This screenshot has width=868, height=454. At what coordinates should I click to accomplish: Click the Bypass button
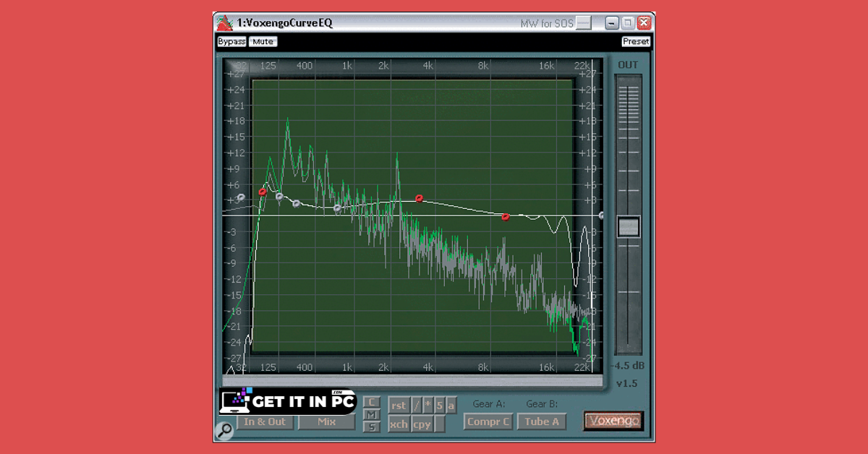pyautogui.click(x=231, y=41)
